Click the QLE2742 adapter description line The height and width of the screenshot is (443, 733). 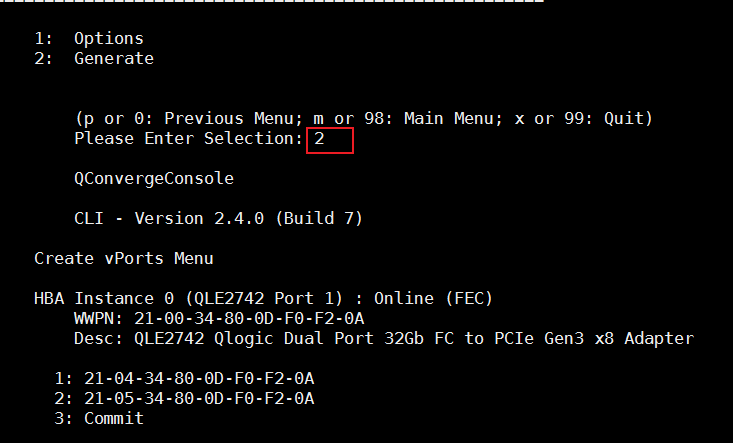[x=384, y=339]
